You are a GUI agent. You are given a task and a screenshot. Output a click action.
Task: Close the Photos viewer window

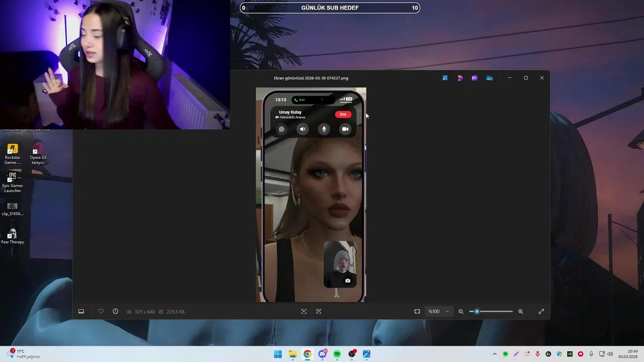click(x=542, y=78)
